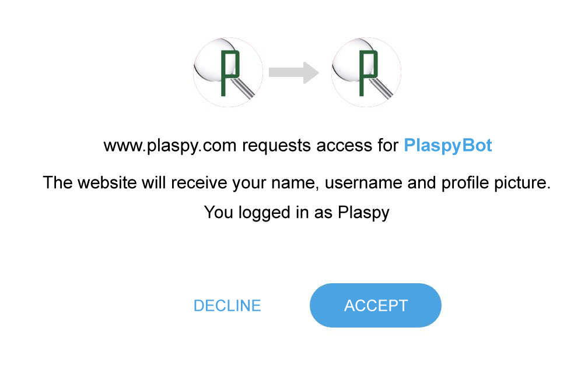
Task: Open the PlaspyBot name link
Action: (449, 145)
